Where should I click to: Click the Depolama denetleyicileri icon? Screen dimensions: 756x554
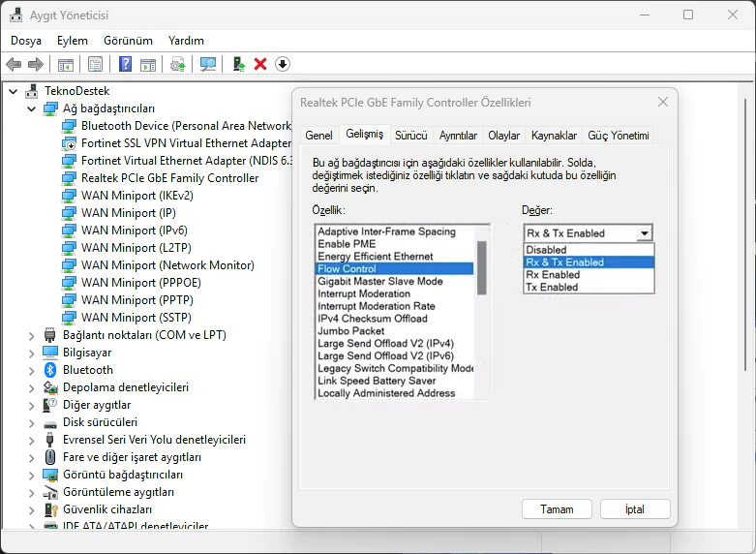click(x=50, y=387)
